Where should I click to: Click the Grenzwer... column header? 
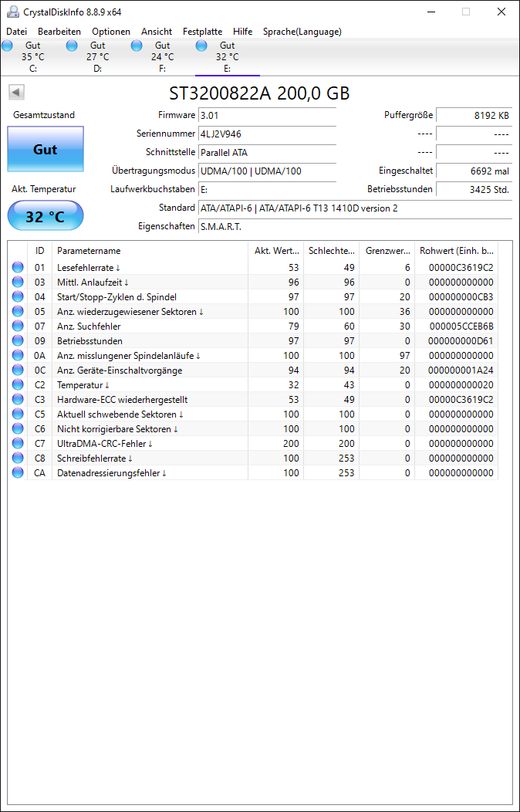point(387,251)
